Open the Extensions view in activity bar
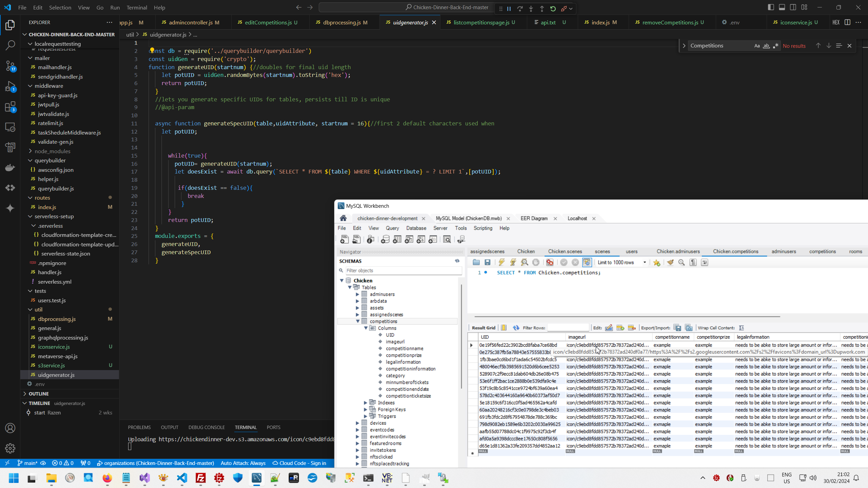868x488 pixels. (10, 107)
